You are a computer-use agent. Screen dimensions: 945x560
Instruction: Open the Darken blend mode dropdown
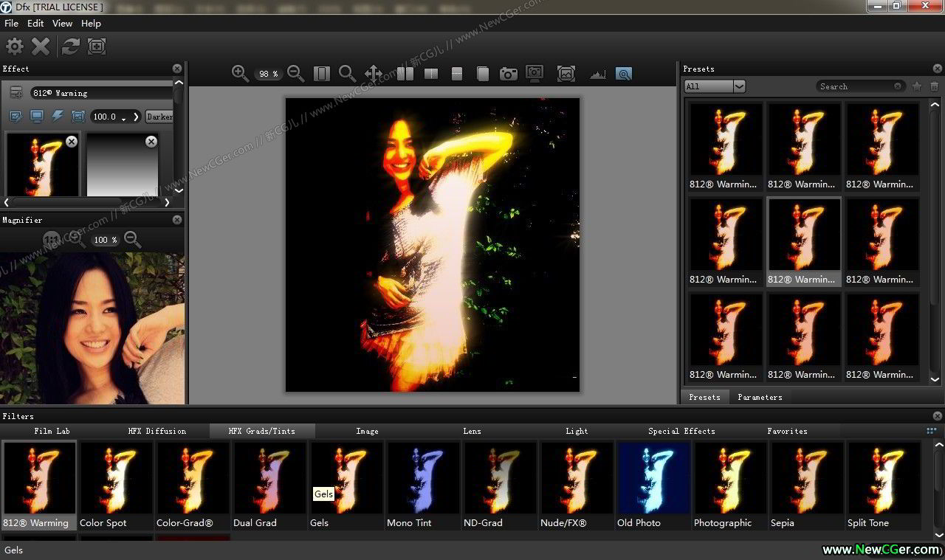click(x=159, y=117)
